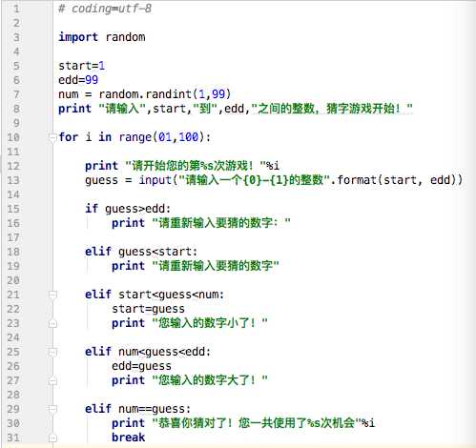Screen dimensions: 476x448
Task: Collapse the fold marker beside 'elif start<guess<num:'
Action: point(52,295)
